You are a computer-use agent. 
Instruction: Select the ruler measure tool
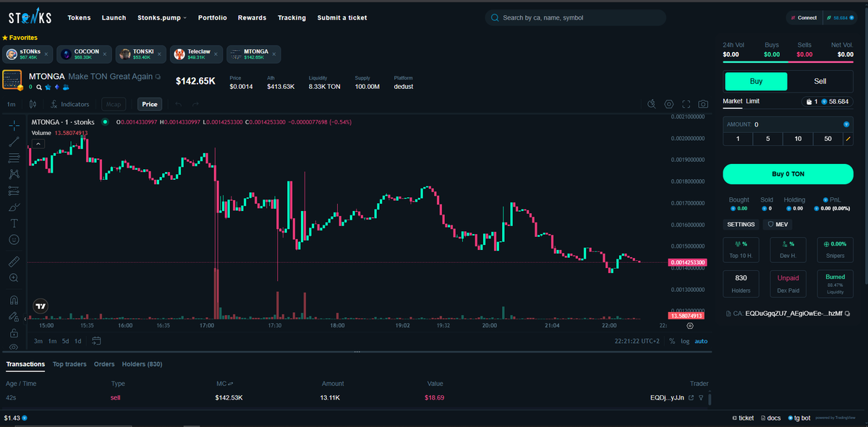click(14, 261)
